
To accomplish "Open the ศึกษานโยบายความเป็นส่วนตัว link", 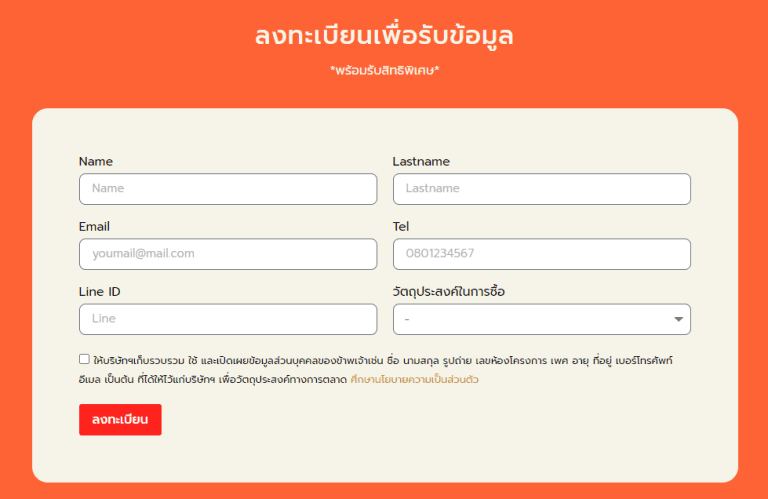I will 414,380.
